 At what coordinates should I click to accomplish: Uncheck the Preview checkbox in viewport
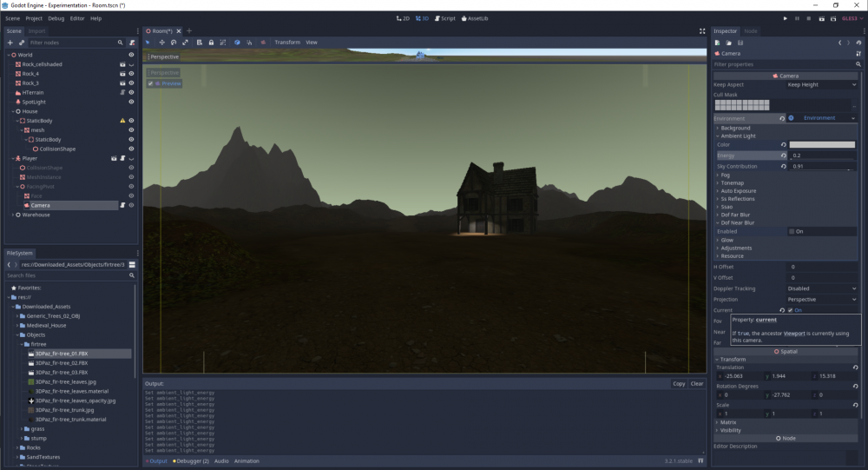point(150,83)
